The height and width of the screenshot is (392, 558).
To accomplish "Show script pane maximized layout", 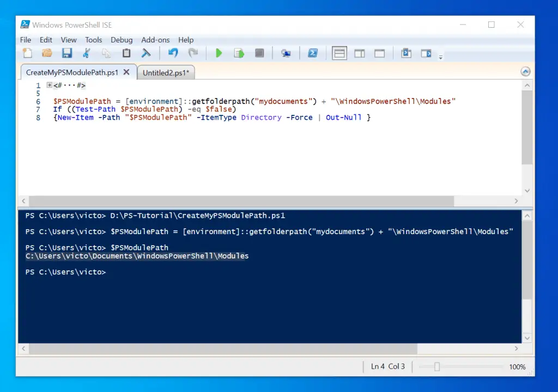I will (x=379, y=53).
